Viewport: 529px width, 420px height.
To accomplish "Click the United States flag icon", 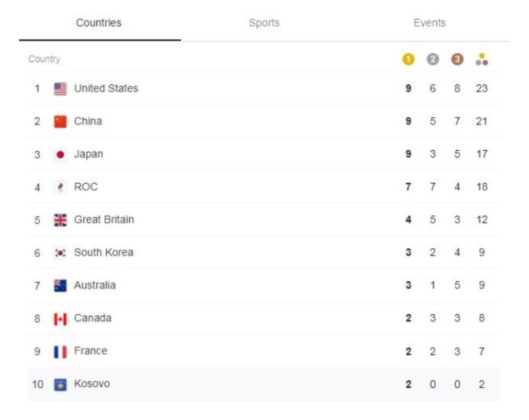I will 60,89.
